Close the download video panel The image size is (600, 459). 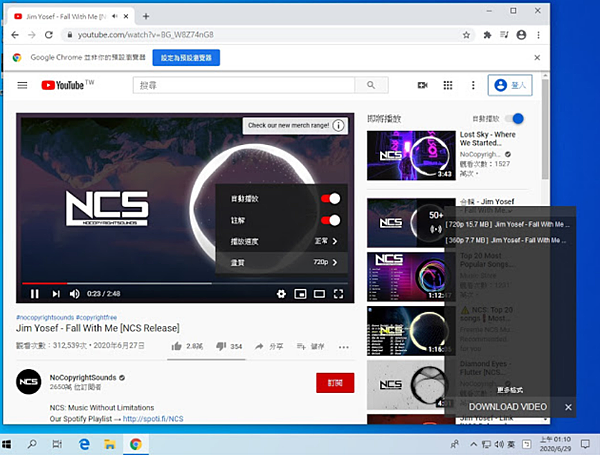pos(568,407)
